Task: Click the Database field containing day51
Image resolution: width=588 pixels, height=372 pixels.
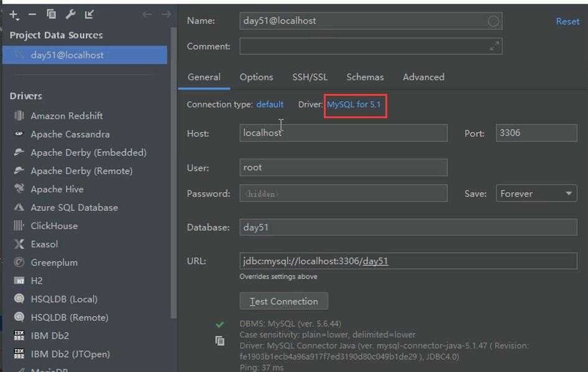Action: coord(408,227)
